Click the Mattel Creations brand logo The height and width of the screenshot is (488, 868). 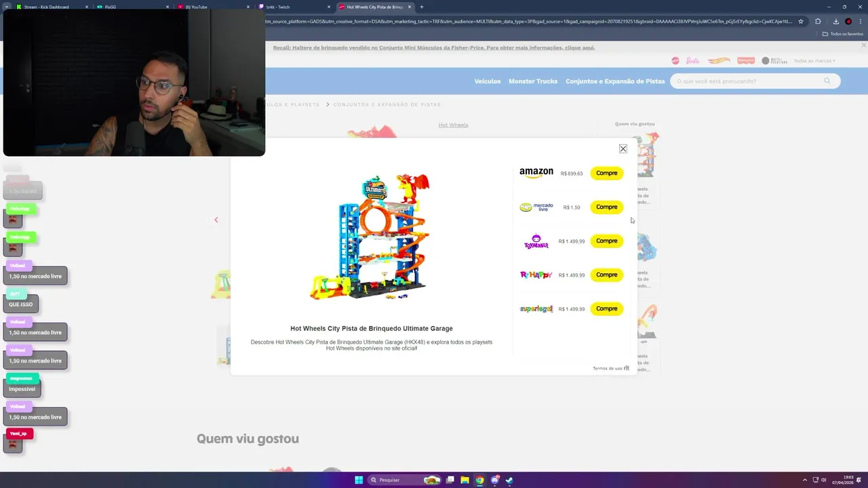(774, 61)
